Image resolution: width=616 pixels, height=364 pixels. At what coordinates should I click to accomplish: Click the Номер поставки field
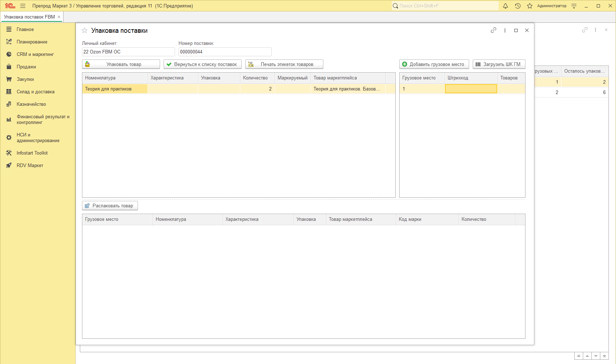[225, 52]
